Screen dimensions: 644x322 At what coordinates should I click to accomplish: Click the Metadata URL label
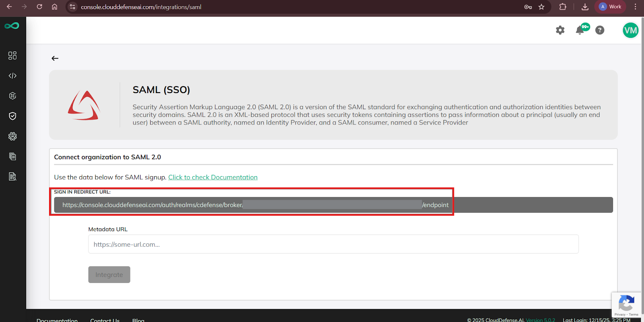pyautogui.click(x=108, y=229)
